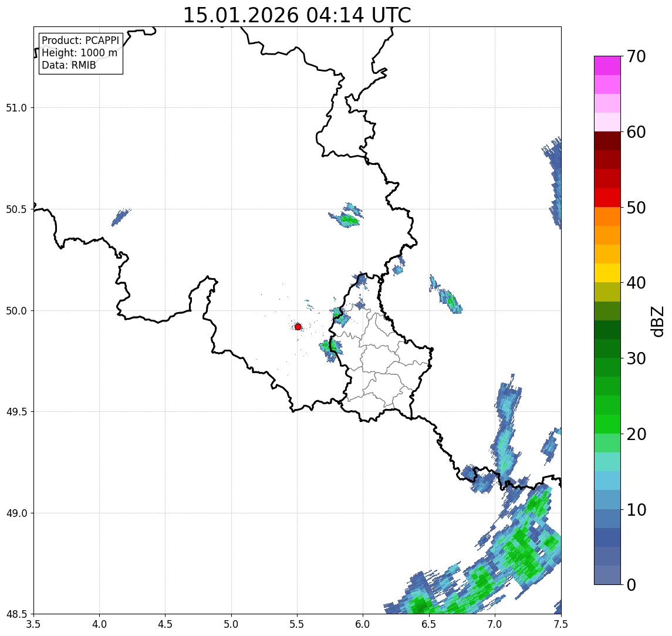672x636 pixels.
Task: Click longitude axis label 6.0
Action: [x=363, y=624]
